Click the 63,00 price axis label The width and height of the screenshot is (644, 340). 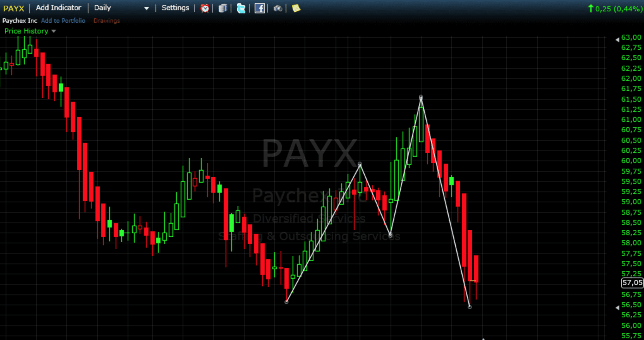point(631,38)
